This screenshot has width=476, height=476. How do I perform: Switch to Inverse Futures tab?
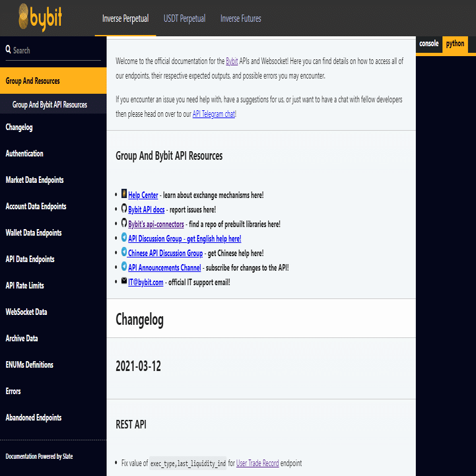[241, 18]
